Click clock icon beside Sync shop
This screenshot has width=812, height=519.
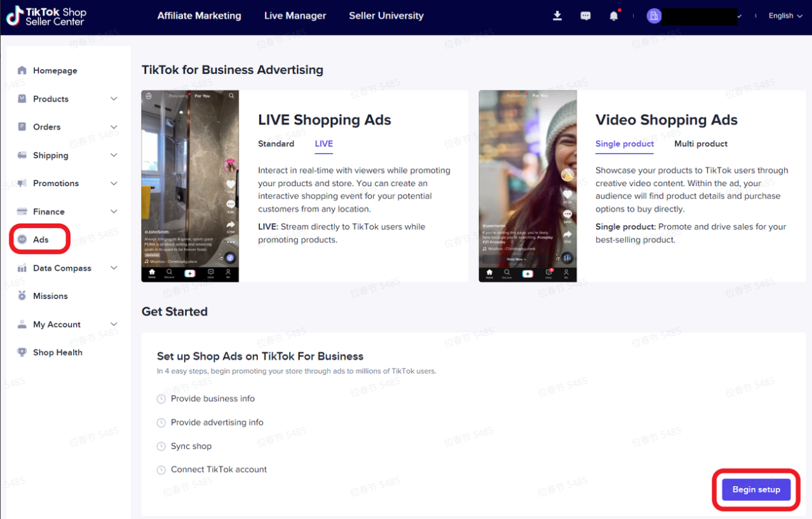point(162,447)
